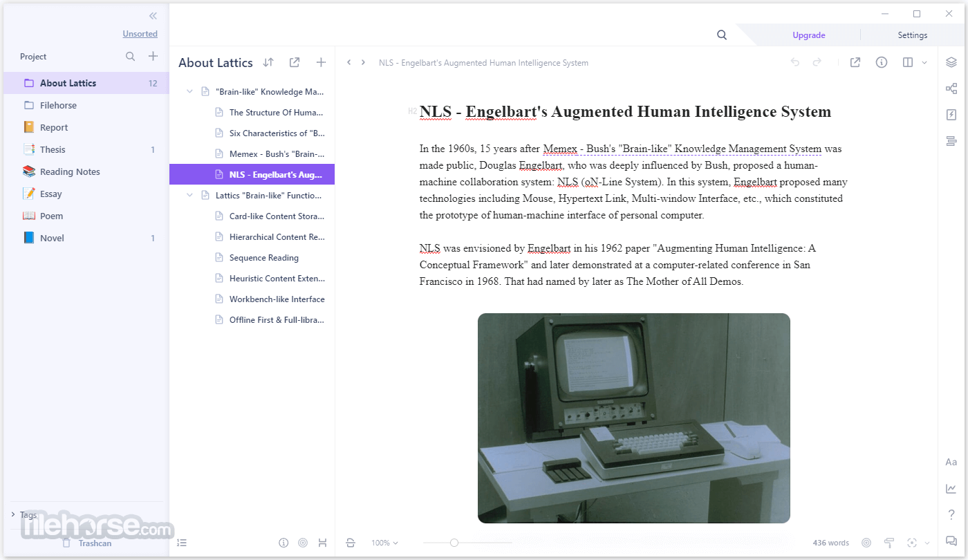Click the NLS computer photo in the article
Screen dimensions: 968x560
[633, 418]
